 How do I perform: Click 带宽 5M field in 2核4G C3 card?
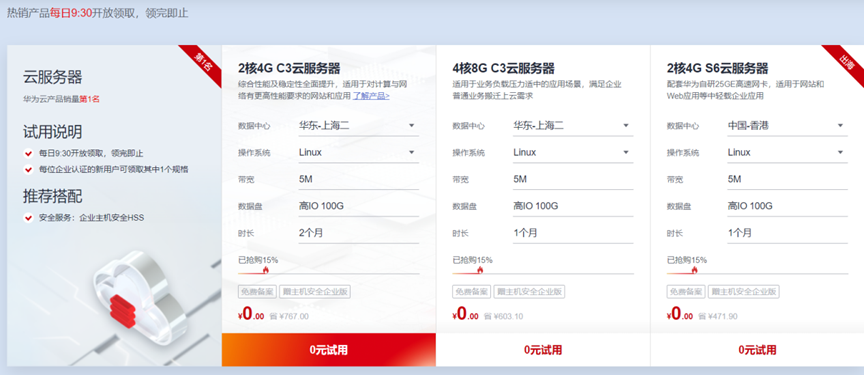(359, 180)
